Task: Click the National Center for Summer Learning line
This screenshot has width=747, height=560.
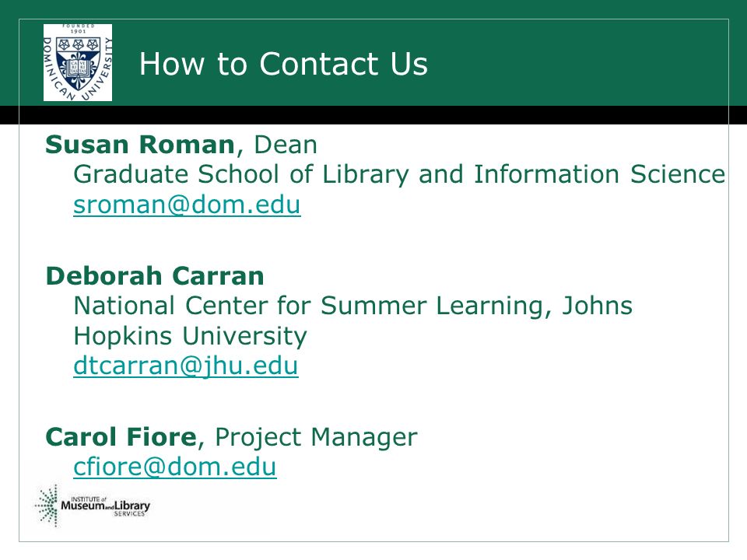Action: [x=353, y=306]
